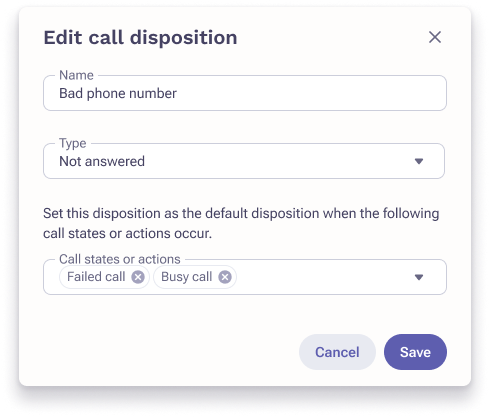Image resolution: width=490 pixels, height=417 pixels.
Task: Click the blank area right of the Name text
Action: tap(310, 93)
